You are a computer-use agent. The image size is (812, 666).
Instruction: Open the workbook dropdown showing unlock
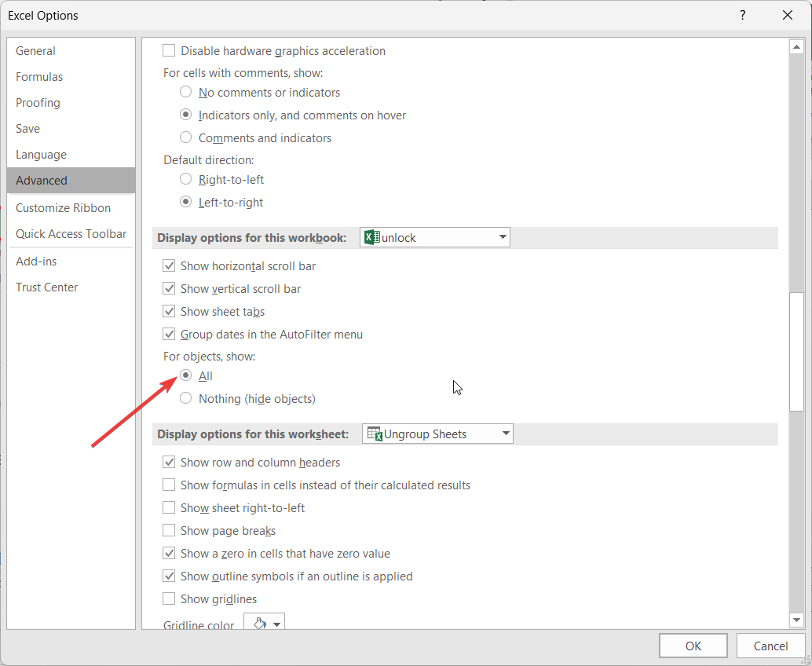click(435, 237)
